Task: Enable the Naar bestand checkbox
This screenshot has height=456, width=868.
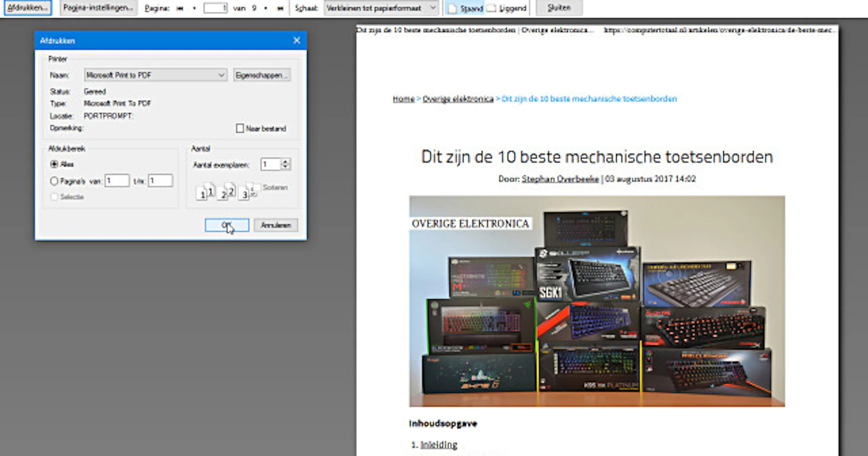Action: point(240,128)
